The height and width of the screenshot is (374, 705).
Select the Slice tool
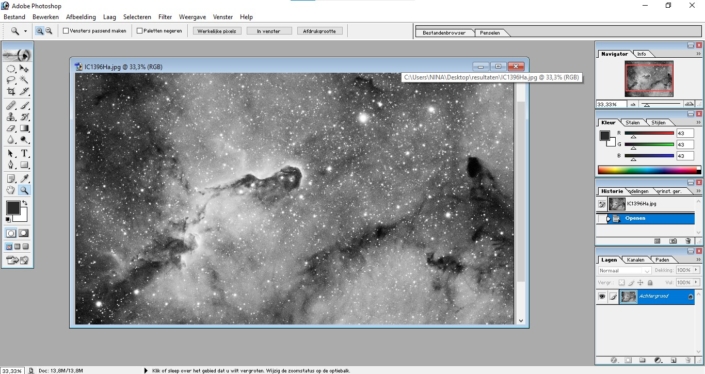[24, 91]
